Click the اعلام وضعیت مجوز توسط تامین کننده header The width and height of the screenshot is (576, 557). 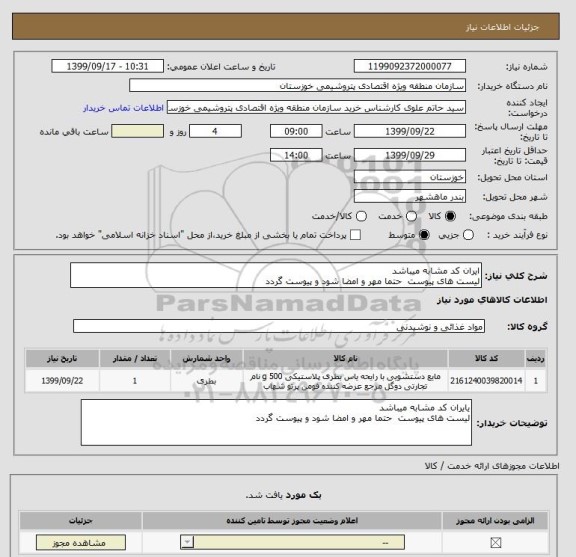pyautogui.click(x=292, y=521)
